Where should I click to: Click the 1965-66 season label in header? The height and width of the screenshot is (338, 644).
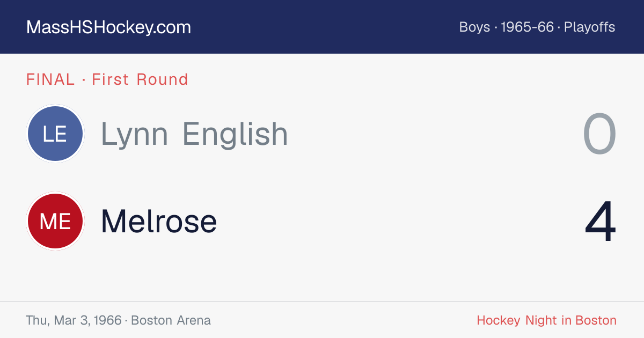(x=527, y=27)
